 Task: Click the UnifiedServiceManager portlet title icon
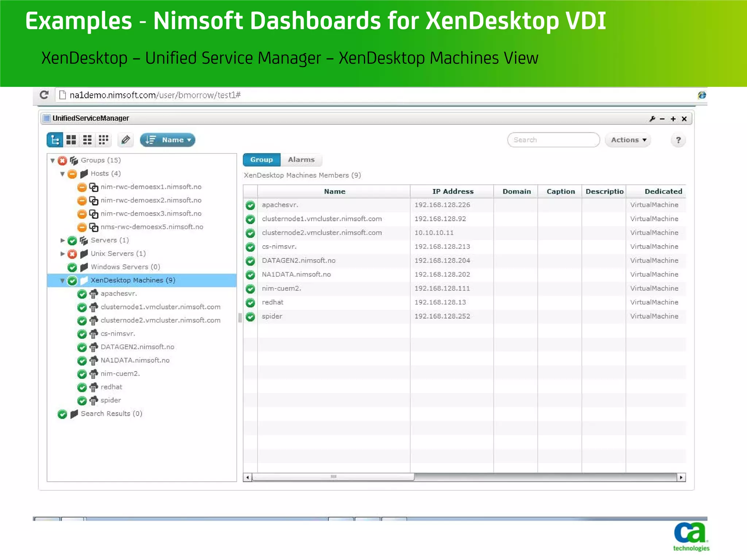point(46,118)
